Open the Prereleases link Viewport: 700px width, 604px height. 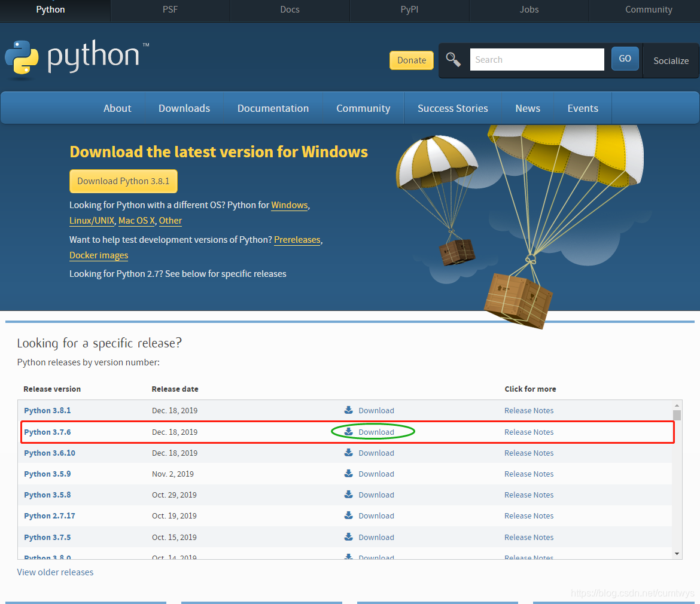297,240
